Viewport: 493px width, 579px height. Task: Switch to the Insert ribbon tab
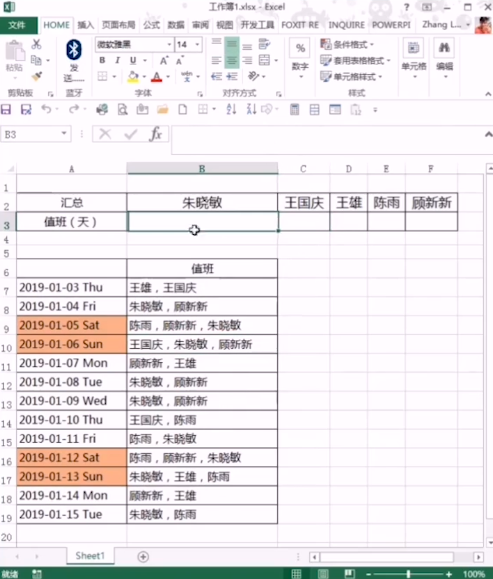click(86, 25)
